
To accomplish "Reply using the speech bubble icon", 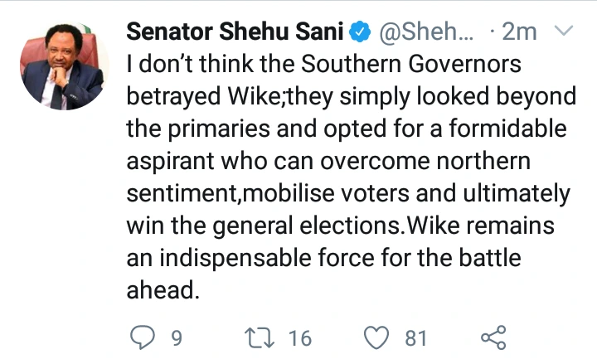I will pos(142,337).
